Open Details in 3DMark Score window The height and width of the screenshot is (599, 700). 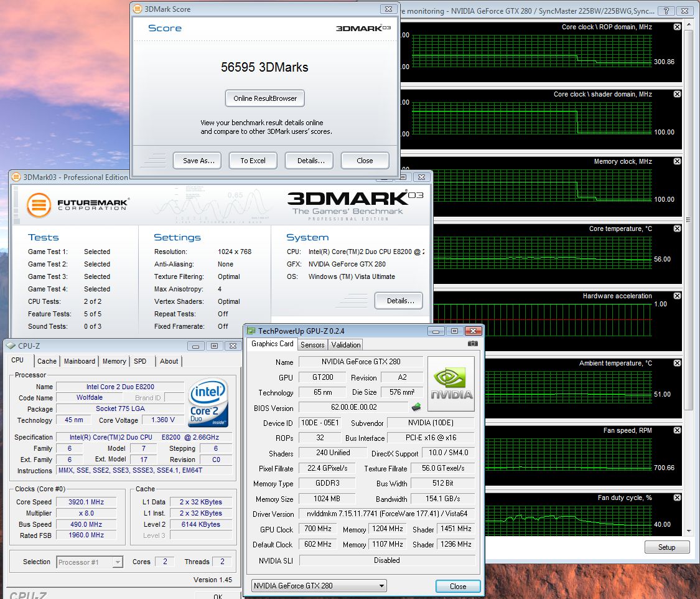tap(309, 161)
